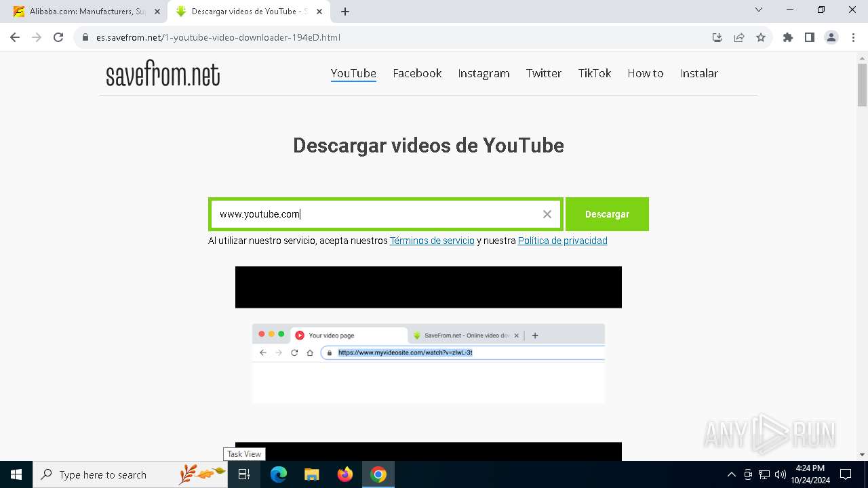Clear the URL field with the X
This screenshot has height=488, width=868.
coord(547,214)
